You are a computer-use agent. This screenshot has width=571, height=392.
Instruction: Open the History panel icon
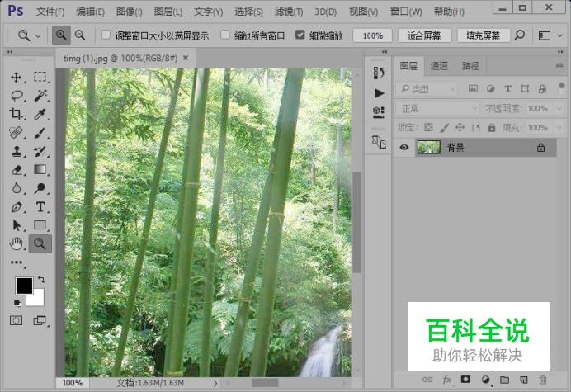pos(379,73)
